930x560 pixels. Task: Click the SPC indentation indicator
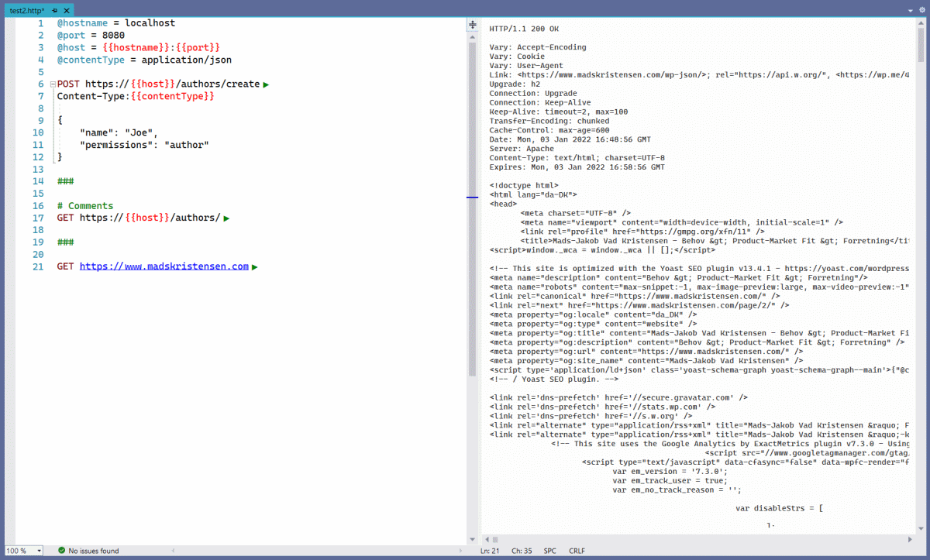point(549,551)
